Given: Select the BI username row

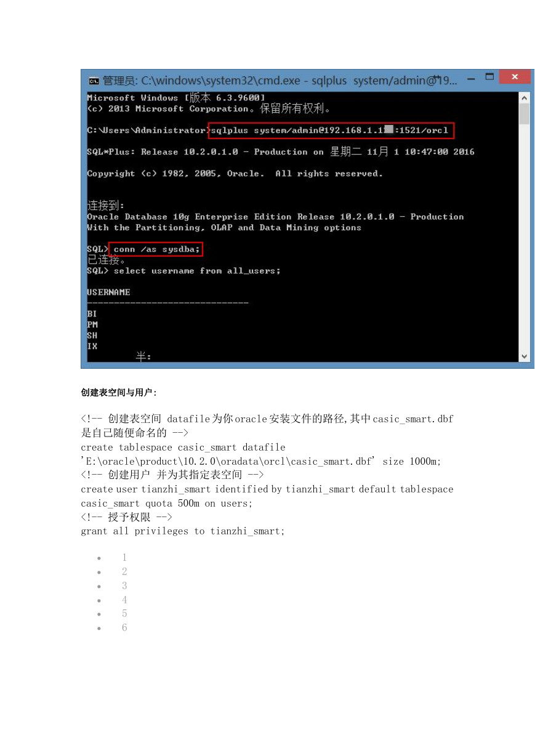Looking at the screenshot, I should point(92,314).
